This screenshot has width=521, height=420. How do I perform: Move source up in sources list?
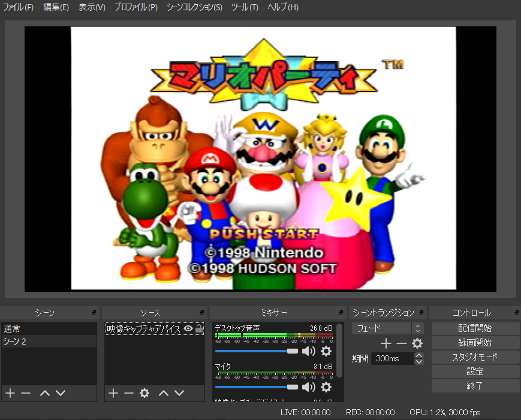click(x=164, y=393)
